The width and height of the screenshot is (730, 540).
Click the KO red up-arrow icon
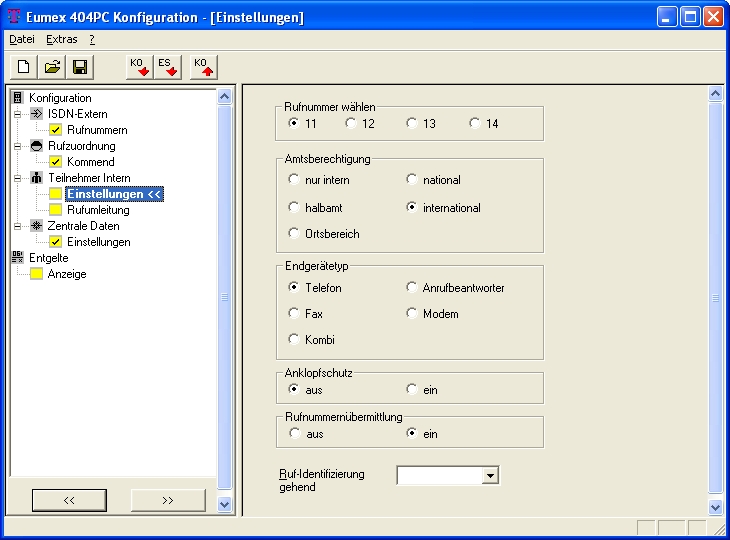(x=203, y=67)
